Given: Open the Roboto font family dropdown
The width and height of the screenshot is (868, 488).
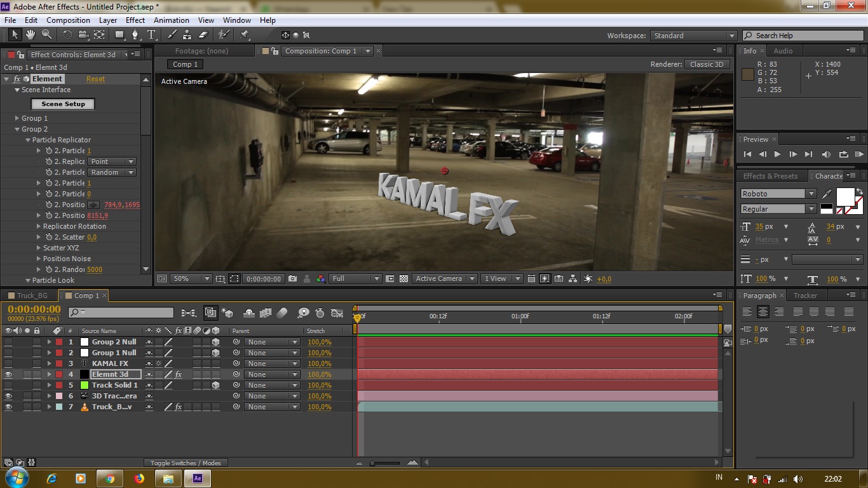Looking at the screenshot, I should point(778,194).
